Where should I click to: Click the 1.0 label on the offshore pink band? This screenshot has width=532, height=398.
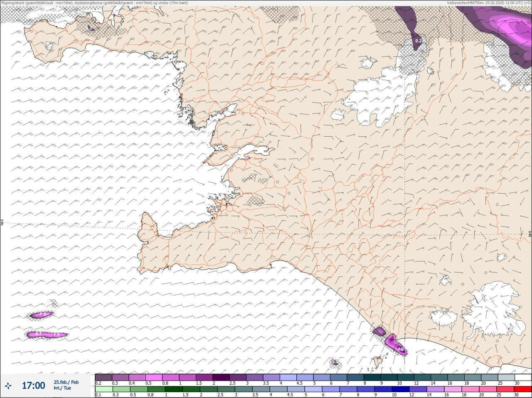(57, 335)
